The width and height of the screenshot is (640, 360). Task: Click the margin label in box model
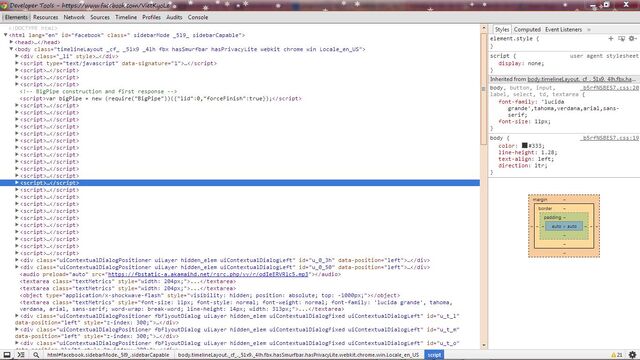(x=540, y=200)
